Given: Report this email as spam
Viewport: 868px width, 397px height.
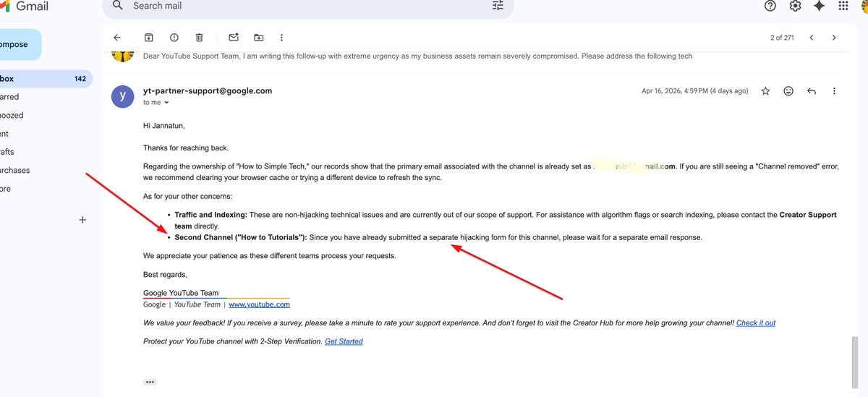Looking at the screenshot, I should 174,38.
